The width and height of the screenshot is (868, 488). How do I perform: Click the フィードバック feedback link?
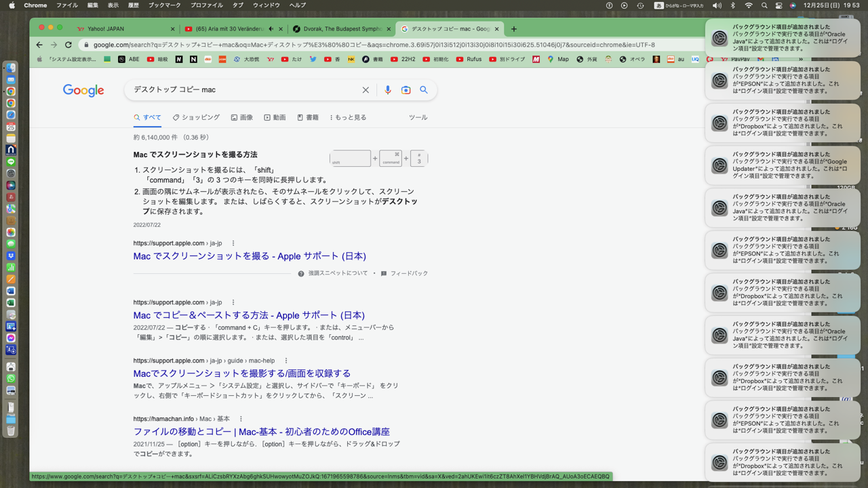click(x=408, y=274)
